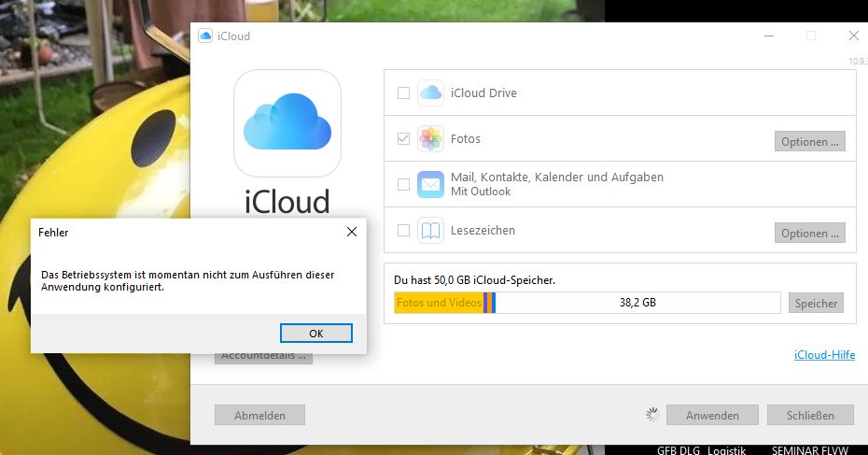868x455 pixels.
Task: Click the Lesezeichen book icon
Action: tap(430, 230)
